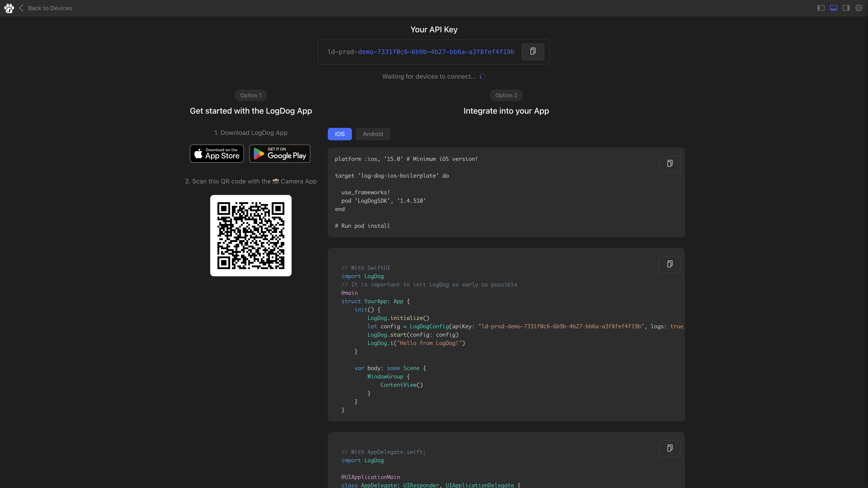Click 'platform :ios, 15.0' code line
The image size is (868, 488).
pos(406,159)
